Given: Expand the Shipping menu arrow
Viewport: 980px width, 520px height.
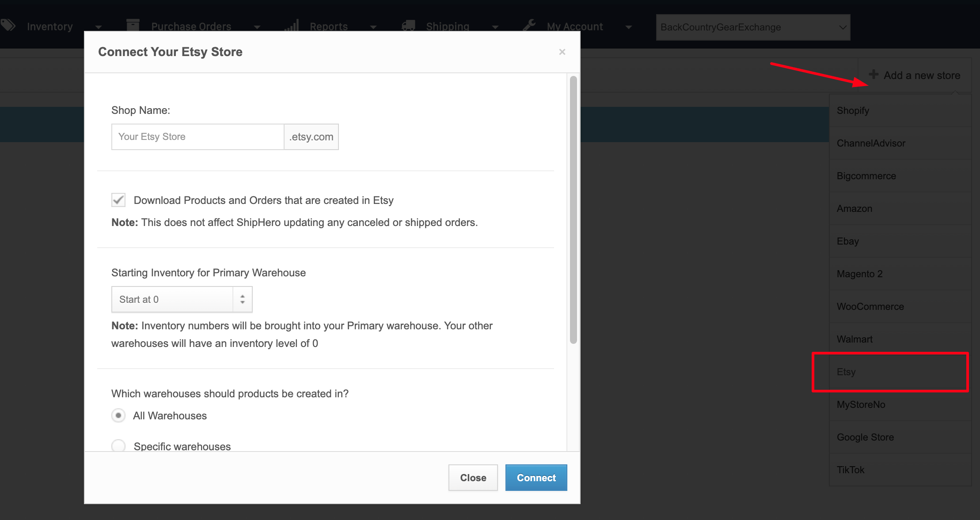Looking at the screenshot, I should pyautogui.click(x=495, y=27).
